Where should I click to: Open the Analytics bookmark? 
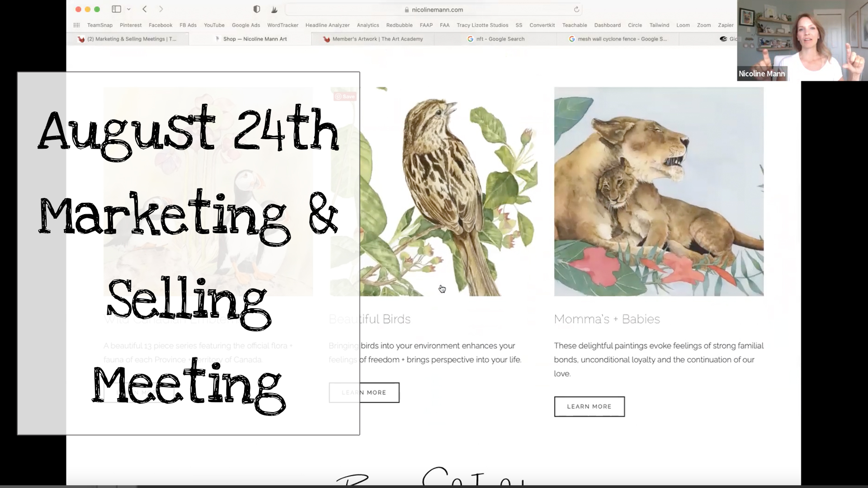click(x=368, y=25)
